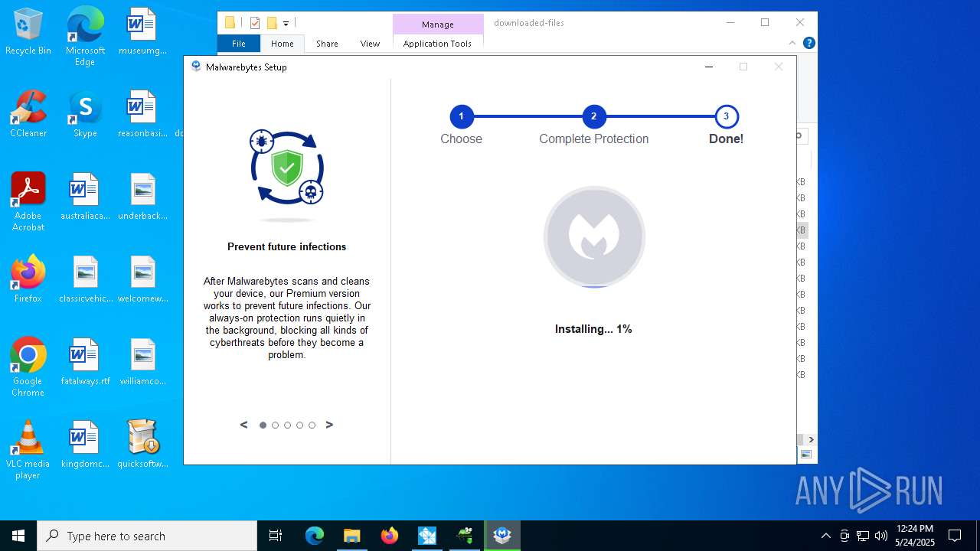Open Google Chrome desktop shortcut
The height and width of the screenshot is (551, 980).
tap(28, 367)
